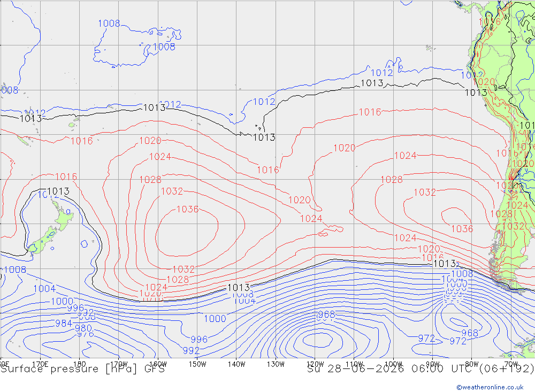Click the 160W longitude label

pos(158,364)
